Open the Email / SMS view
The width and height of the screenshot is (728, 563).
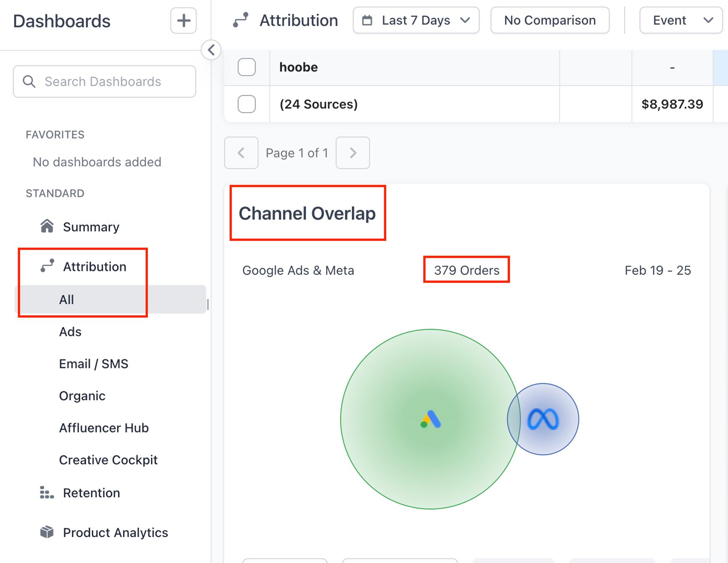pos(94,364)
